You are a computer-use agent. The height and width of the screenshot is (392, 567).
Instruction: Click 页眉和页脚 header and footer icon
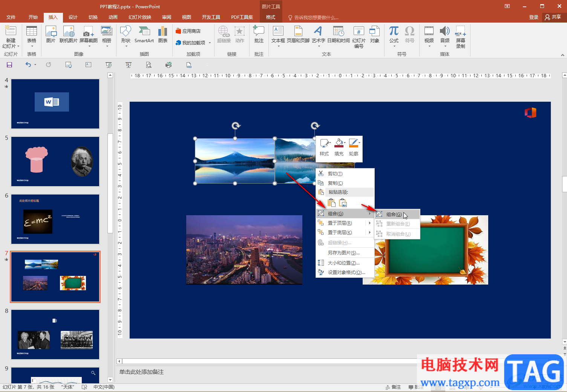(298, 34)
